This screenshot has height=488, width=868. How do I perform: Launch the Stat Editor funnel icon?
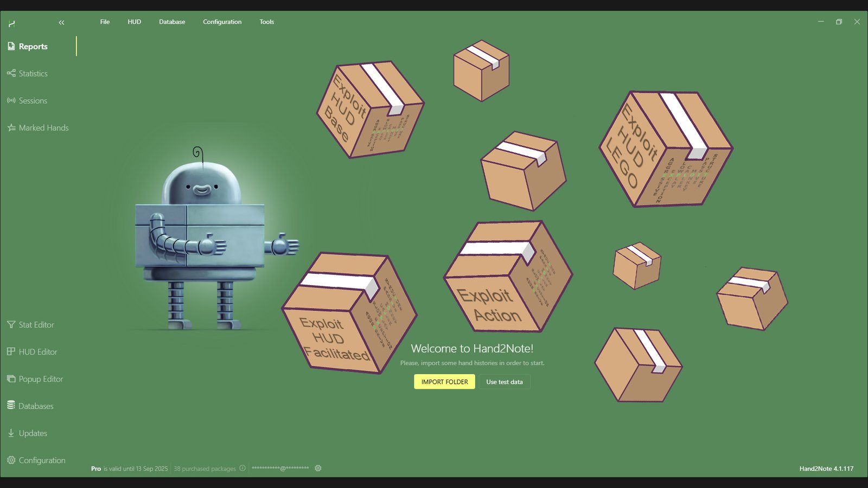[11, 325]
